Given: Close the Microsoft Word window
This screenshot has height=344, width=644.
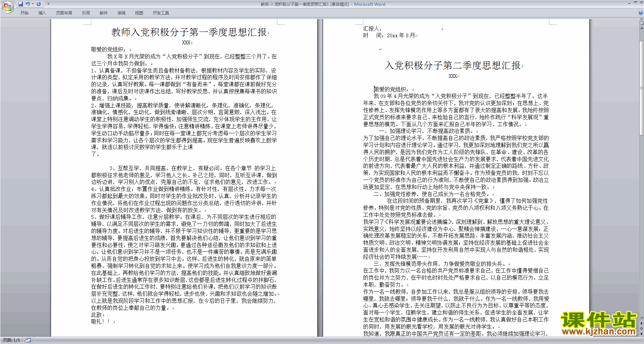Looking at the screenshot, I should tap(641, 3).
